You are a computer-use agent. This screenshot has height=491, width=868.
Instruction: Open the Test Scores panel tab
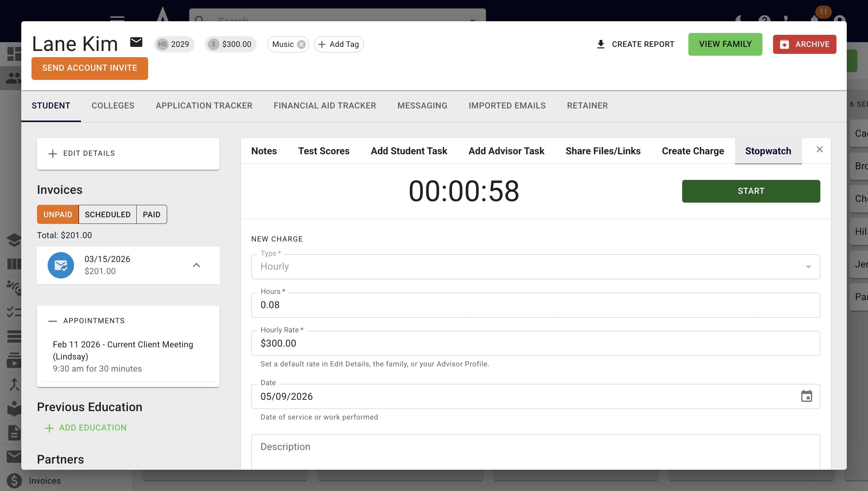click(324, 151)
